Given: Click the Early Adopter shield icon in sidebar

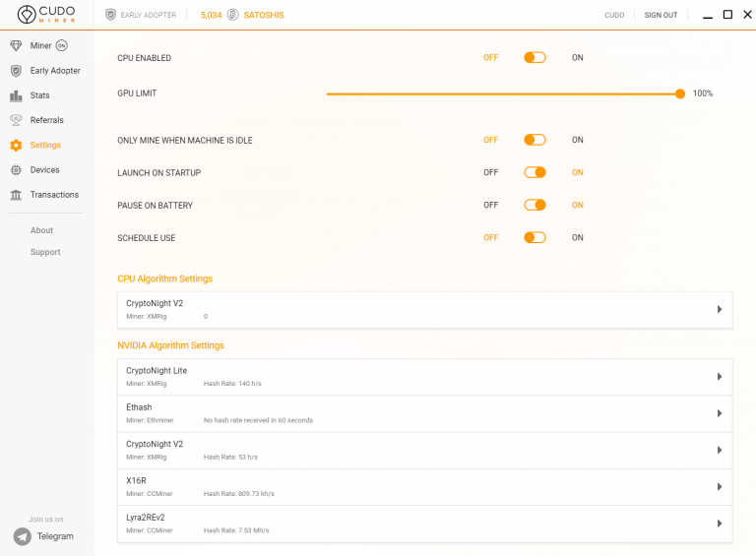Looking at the screenshot, I should coord(16,71).
